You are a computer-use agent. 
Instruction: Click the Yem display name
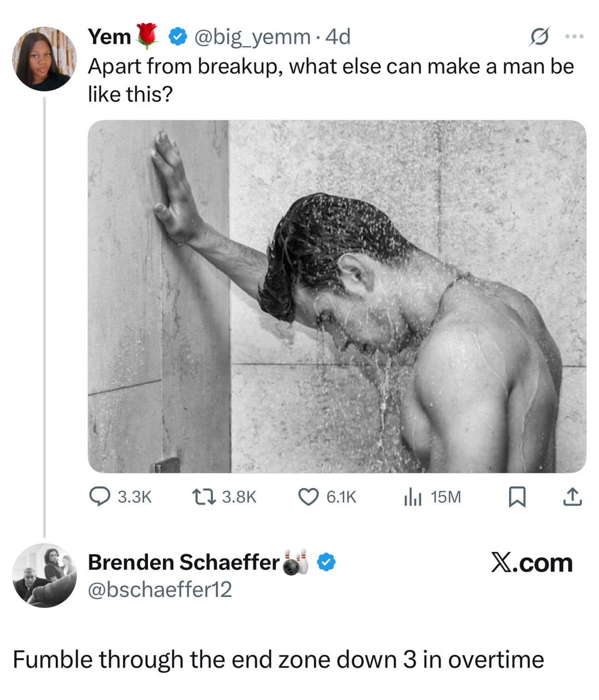[109, 37]
